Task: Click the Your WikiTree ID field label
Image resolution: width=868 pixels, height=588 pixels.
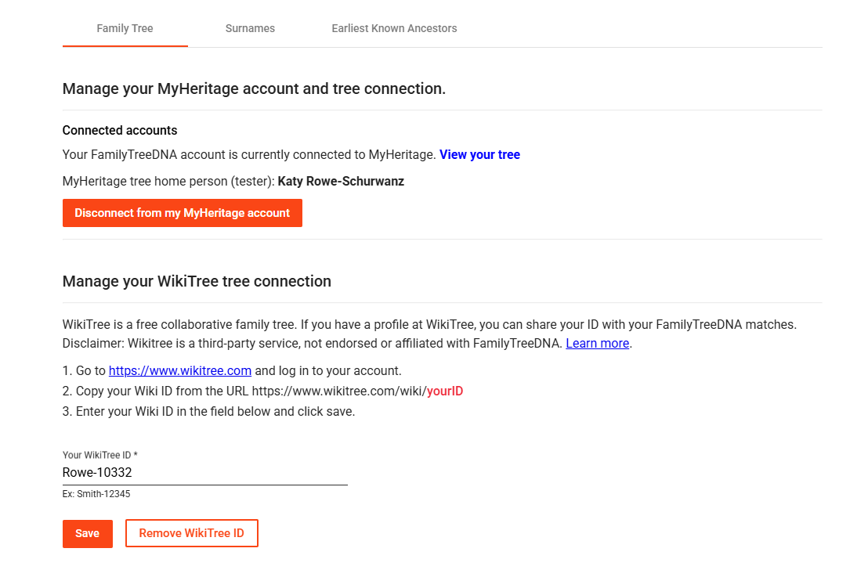Action: (99, 455)
